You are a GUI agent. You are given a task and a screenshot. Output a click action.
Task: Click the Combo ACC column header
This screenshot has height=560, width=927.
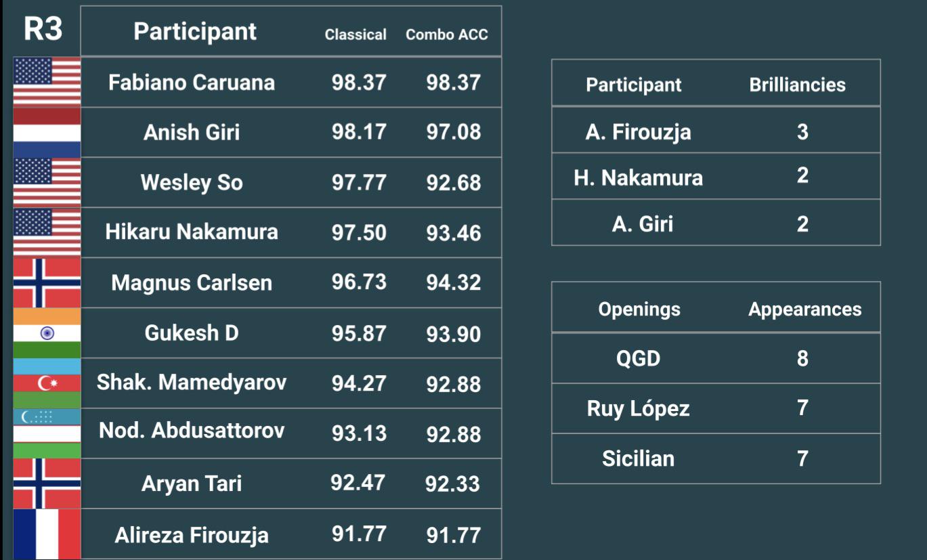447,35
